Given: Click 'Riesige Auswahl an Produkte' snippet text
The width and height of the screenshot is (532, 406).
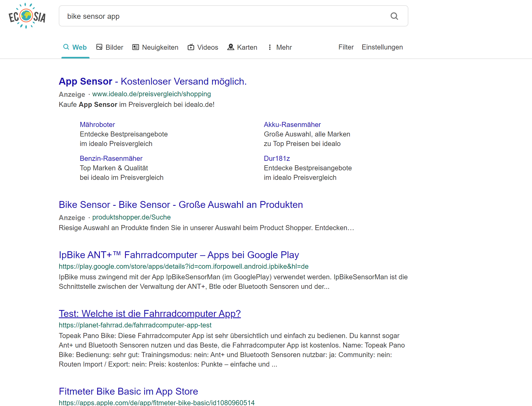Looking at the screenshot, I should (206, 228).
